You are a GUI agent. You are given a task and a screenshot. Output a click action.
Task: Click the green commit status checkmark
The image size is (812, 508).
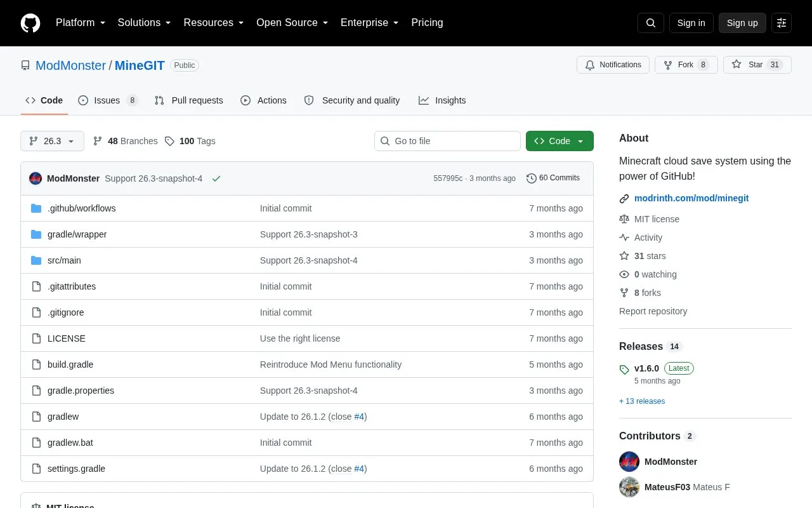pos(216,178)
